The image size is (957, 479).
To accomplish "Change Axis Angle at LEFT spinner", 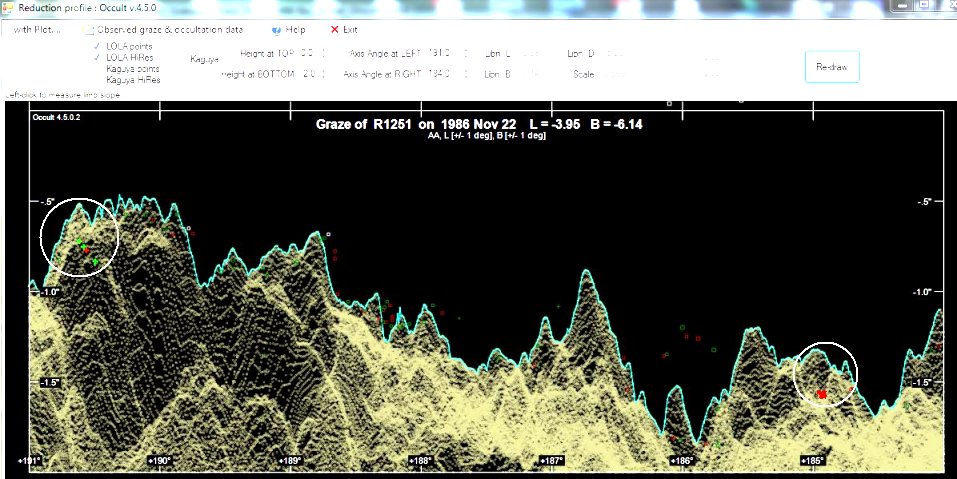I will click(x=467, y=51).
